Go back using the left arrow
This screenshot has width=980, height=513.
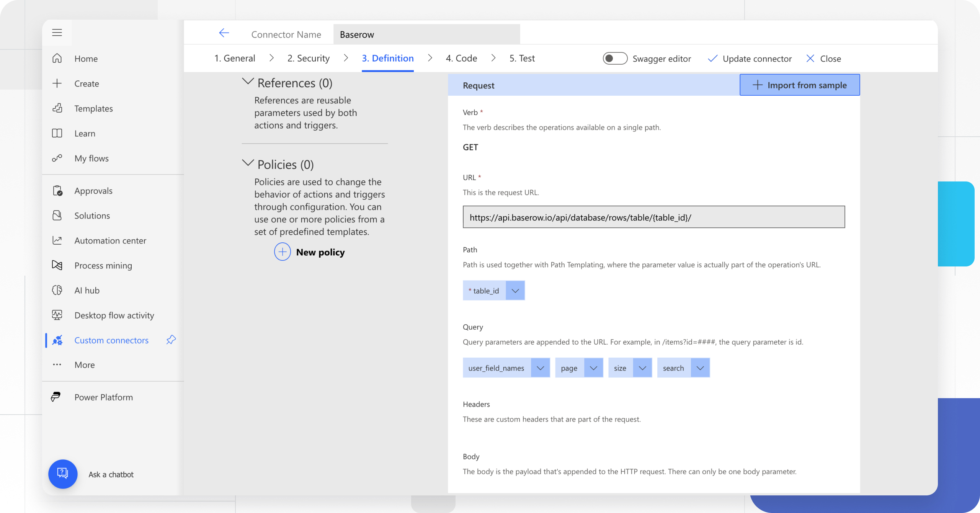pyautogui.click(x=224, y=33)
